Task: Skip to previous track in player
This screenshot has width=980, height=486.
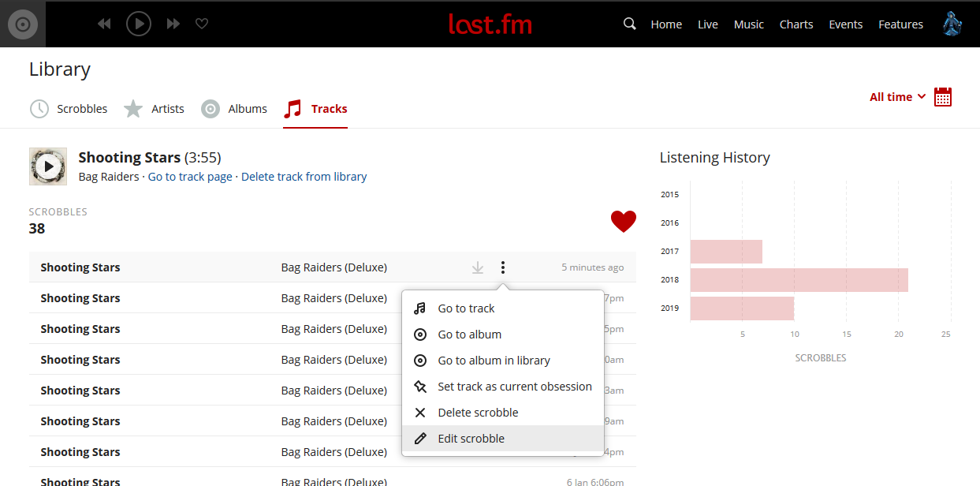Action: click(x=104, y=24)
